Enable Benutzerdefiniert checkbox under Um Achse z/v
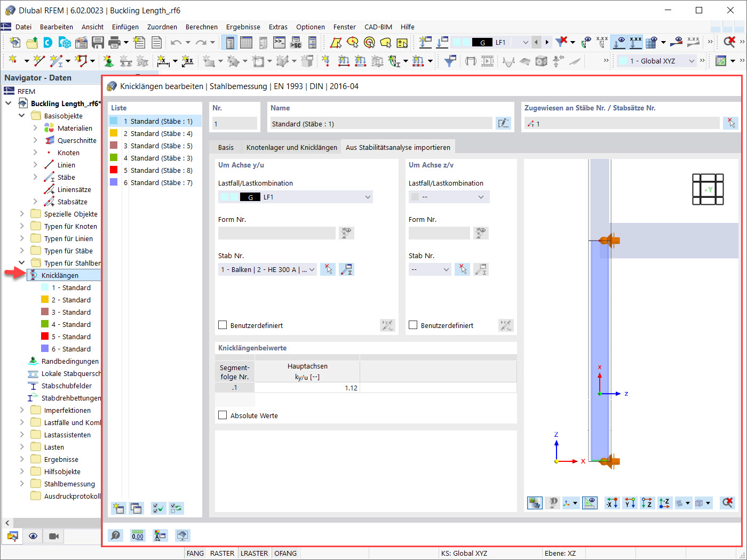This screenshot has width=747, height=560. click(413, 325)
